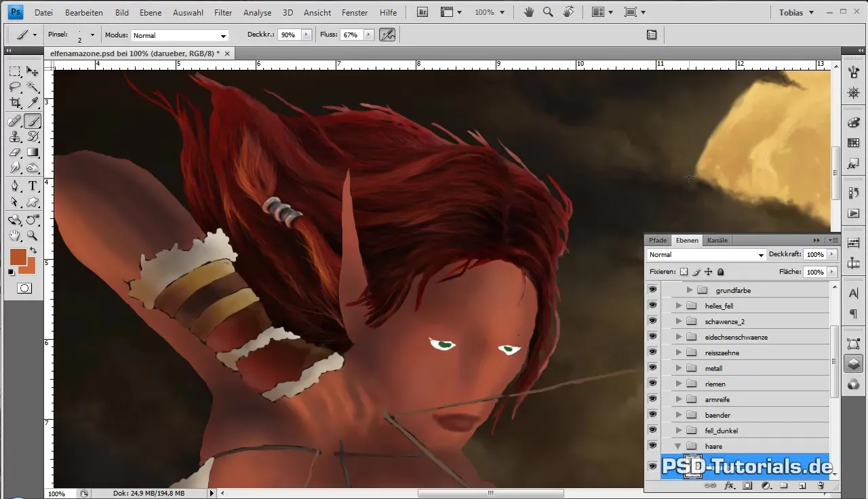This screenshot has width=868, height=499.
Task: Select the Smudge tool
Action: coord(14,168)
